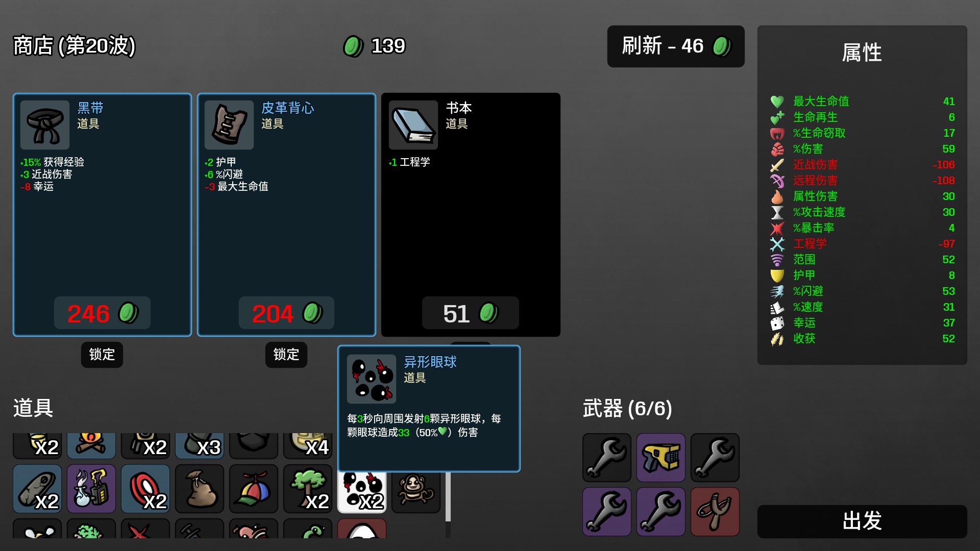Click the campfire inventory item

click(91, 446)
